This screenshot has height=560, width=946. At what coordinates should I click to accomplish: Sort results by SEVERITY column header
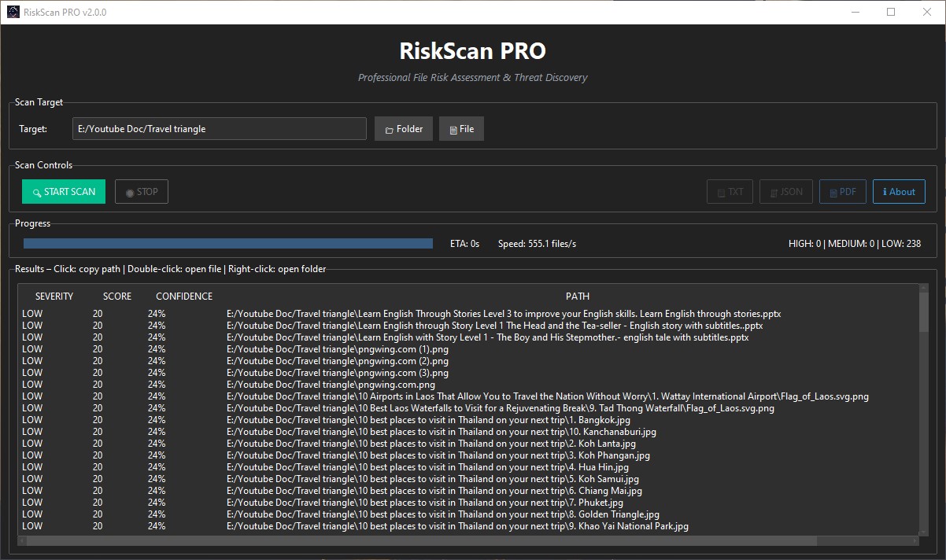(x=54, y=297)
